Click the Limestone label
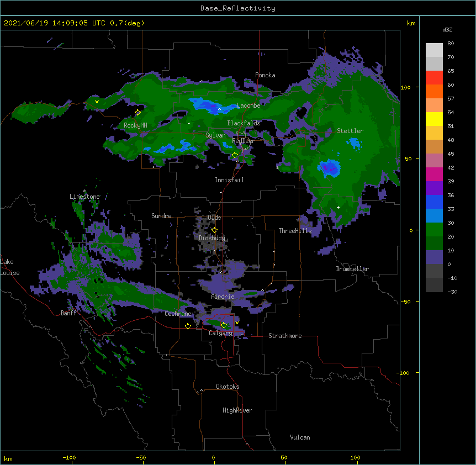Image resolution: width=476 pixels, height=465 pixels. pyautogui.click(x=84, y=197)
